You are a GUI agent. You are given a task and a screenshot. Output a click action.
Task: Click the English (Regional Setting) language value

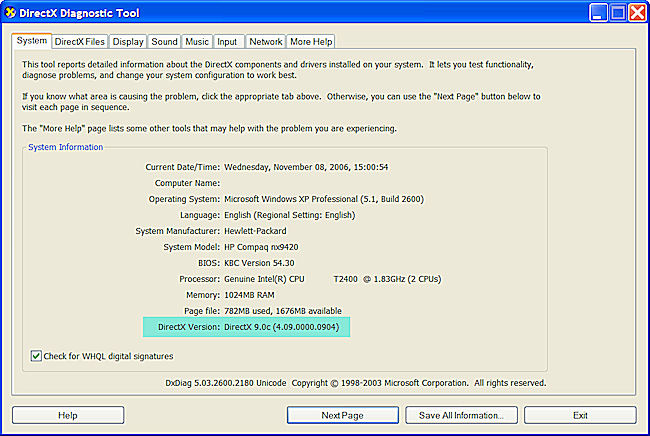tap(290, 215)
